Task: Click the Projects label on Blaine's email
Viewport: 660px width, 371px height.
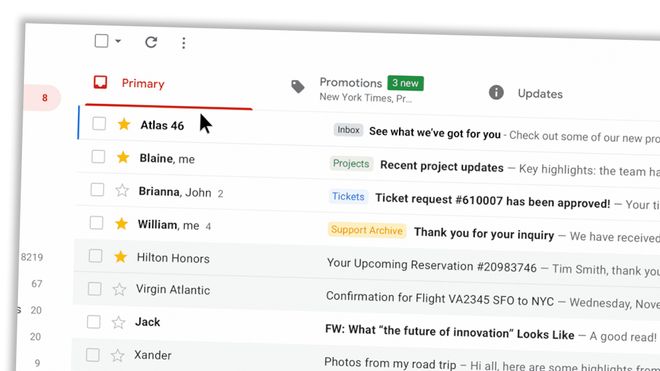Action: point(351,163)
